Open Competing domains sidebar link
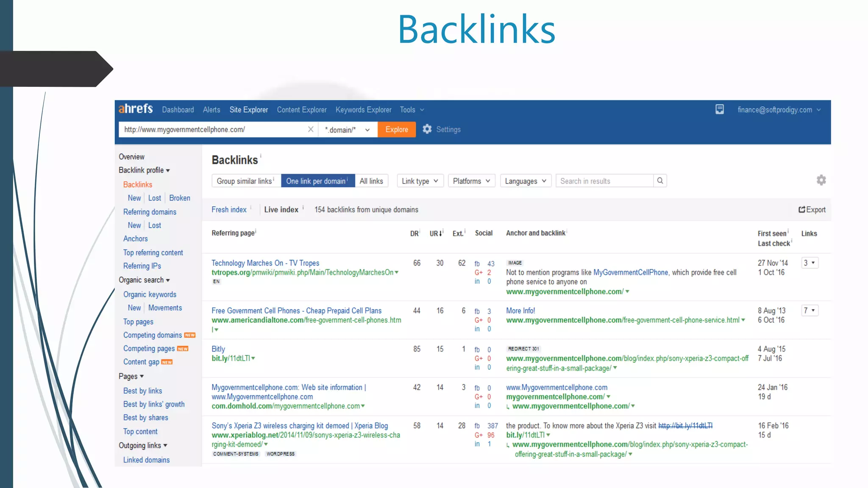The height and width of the screenshot is (488, 868). (x=153, y=335)
